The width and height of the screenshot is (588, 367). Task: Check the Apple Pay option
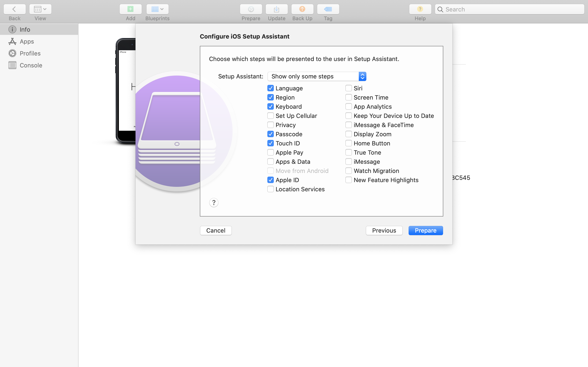[270, 152]
